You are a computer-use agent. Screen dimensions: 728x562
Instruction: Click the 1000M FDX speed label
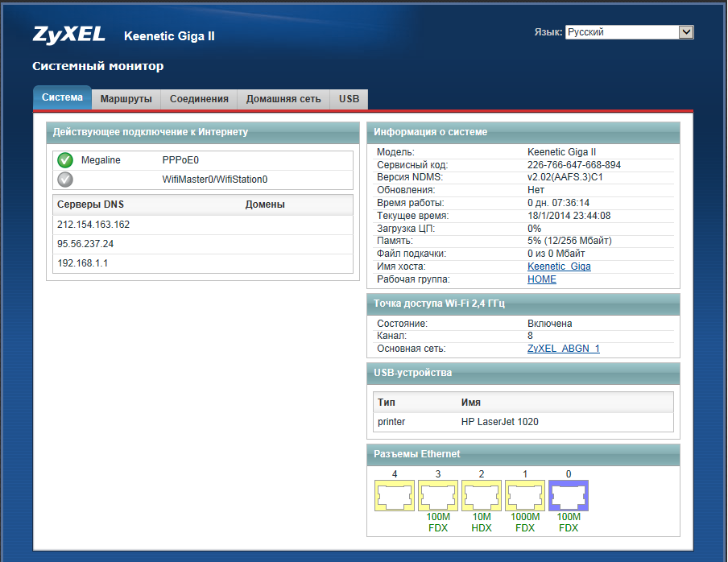click(x=525, y=523)
